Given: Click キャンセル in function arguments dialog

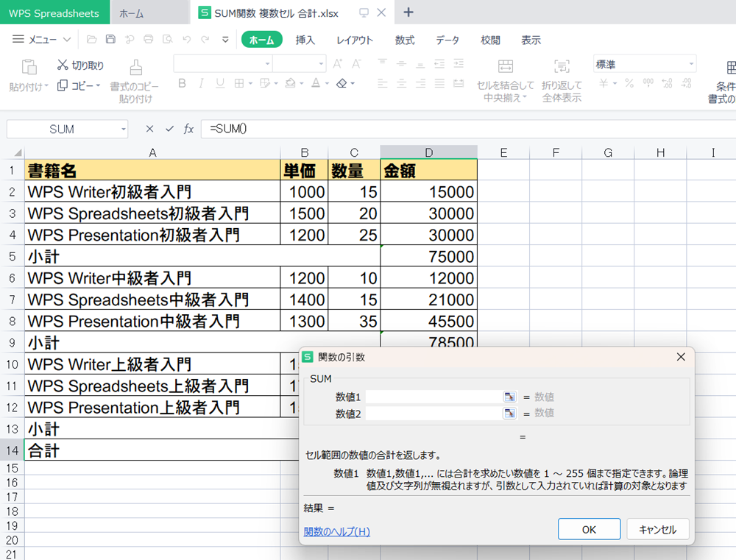Looking at the screenshot, I should click(657, 530).
